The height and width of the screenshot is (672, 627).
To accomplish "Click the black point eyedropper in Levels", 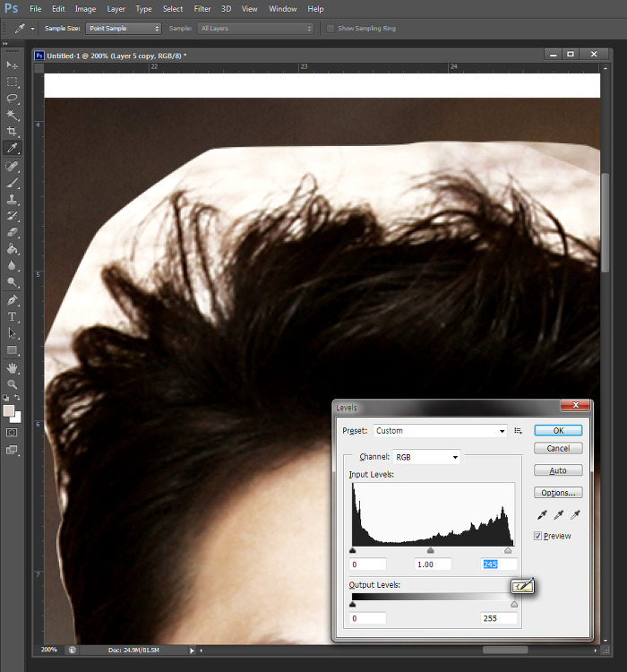I will (x=543, y=515).
